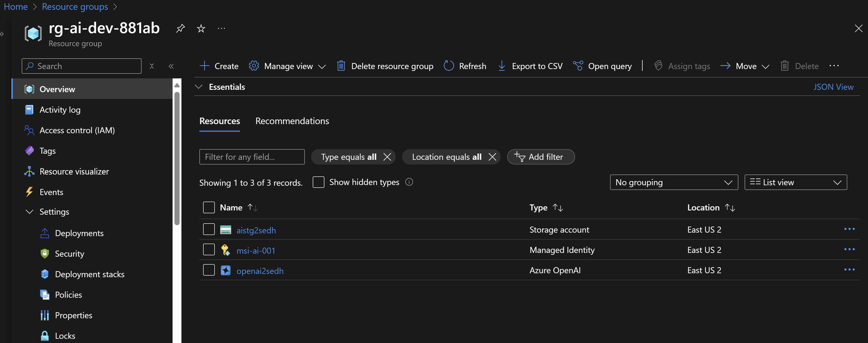This screenshot has height=343, width=868.
Task: Open the ellipsis menu next to the title
Action: tap(221, 28)
